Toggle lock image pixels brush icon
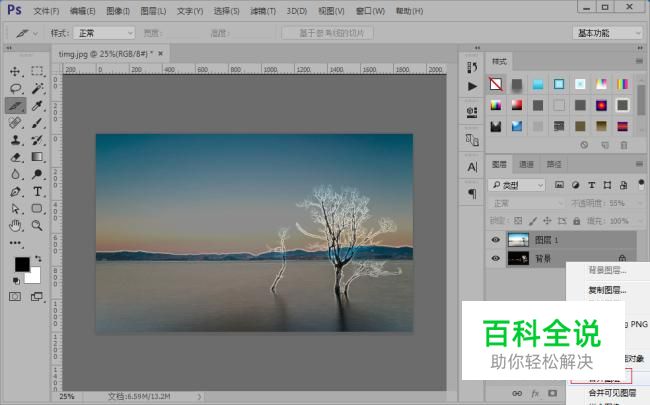Screen dimensions: 650x405 (533, 221)
